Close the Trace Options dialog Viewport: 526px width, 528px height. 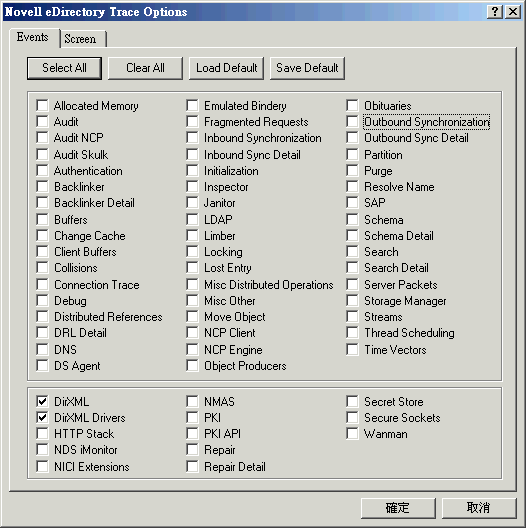(513, 12)
